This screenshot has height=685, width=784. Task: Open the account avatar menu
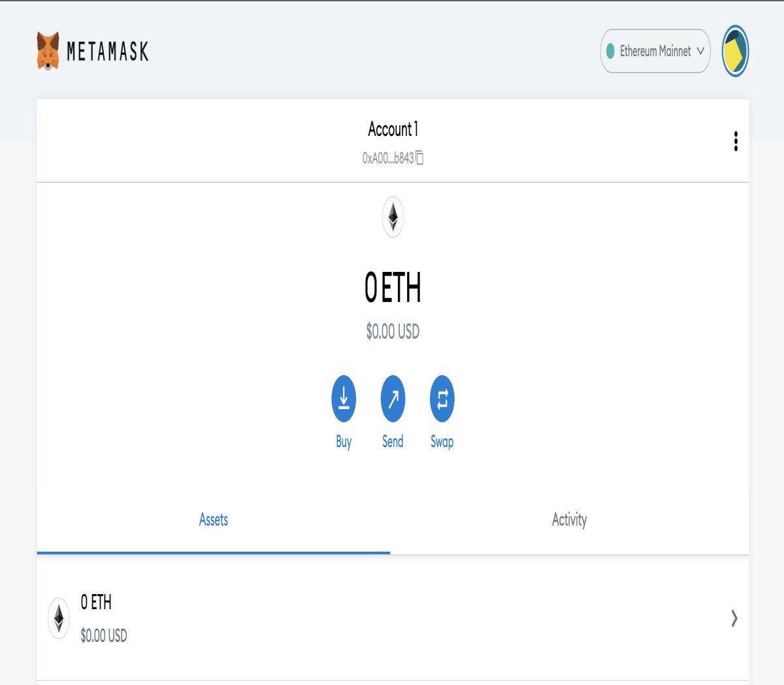[735, 51]
